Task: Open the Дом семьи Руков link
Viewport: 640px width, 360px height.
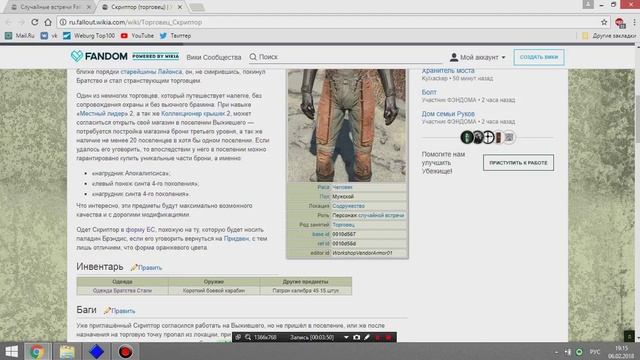Action: [448, 114]
